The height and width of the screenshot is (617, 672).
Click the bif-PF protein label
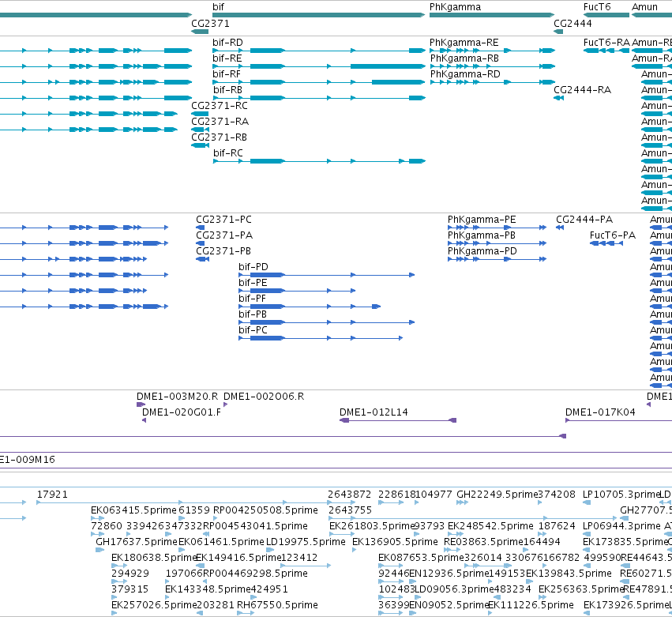(253, 299)
